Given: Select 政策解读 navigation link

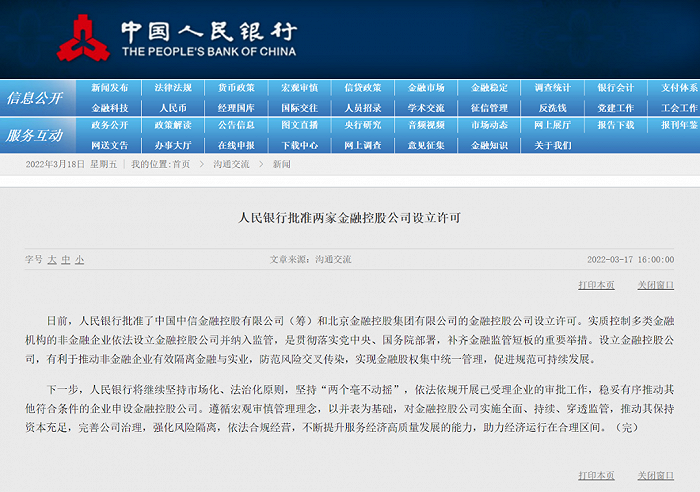Looking at the screenshot, I should pos(173,125).
